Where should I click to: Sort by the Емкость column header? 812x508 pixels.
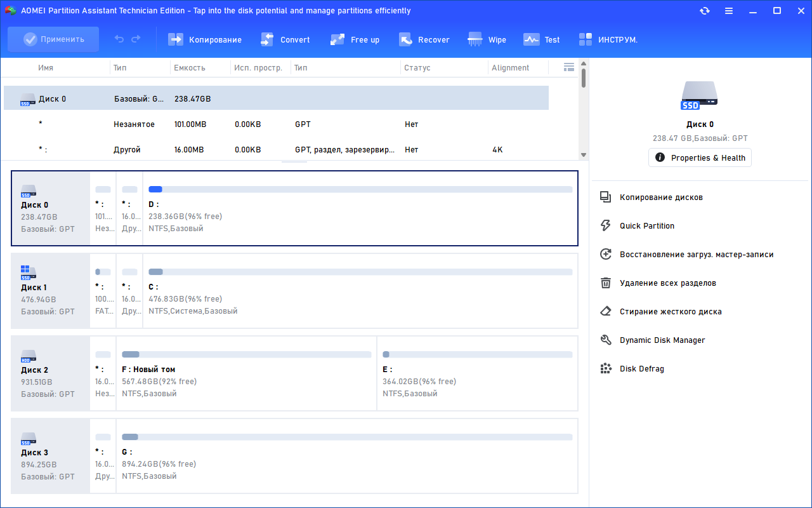click(x=190, y=68)
